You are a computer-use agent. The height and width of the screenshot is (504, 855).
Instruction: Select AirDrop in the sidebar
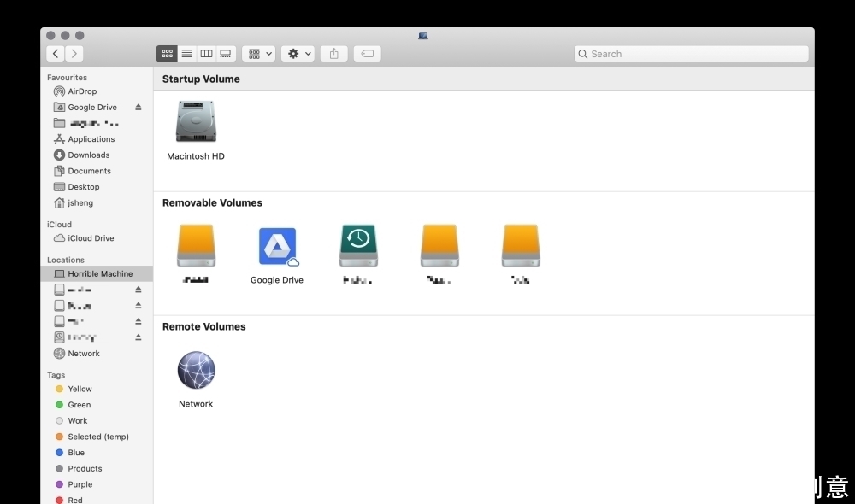82,91
